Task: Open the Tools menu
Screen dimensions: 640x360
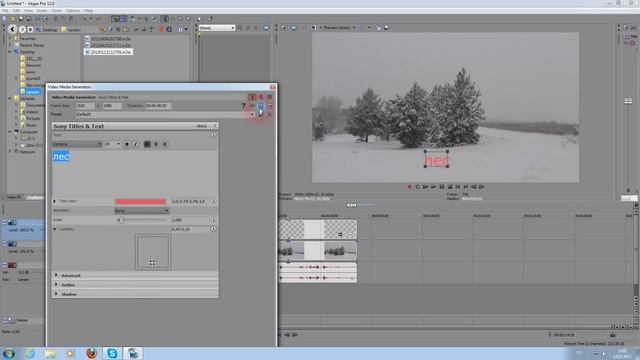Action: click(56, 11)
